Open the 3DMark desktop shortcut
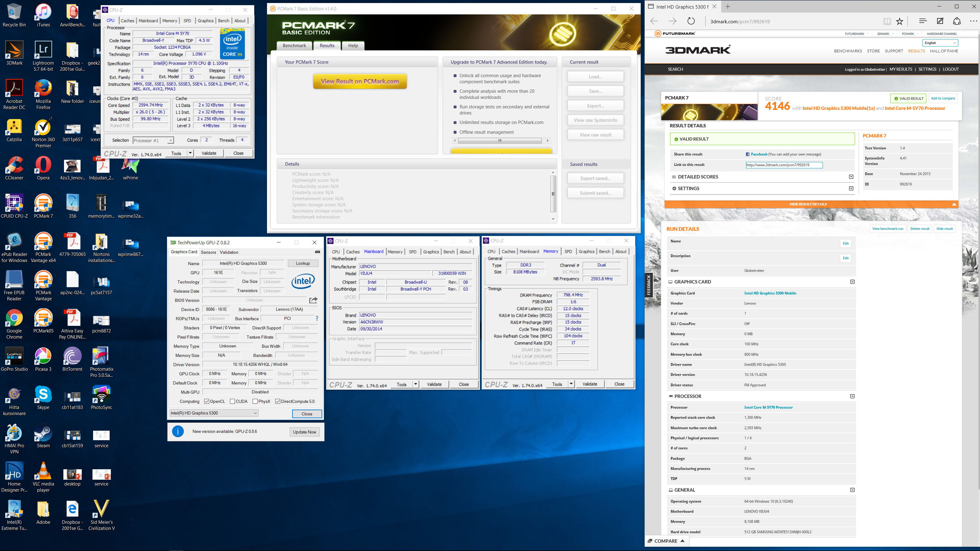Screen dimensions: 980x551 click(14, 54)
